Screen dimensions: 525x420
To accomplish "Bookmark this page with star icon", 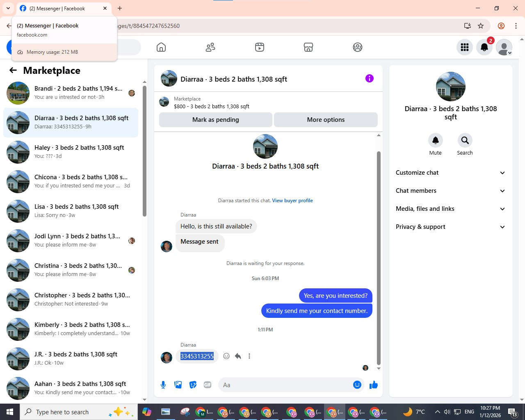I will click(x=481, y=26).
